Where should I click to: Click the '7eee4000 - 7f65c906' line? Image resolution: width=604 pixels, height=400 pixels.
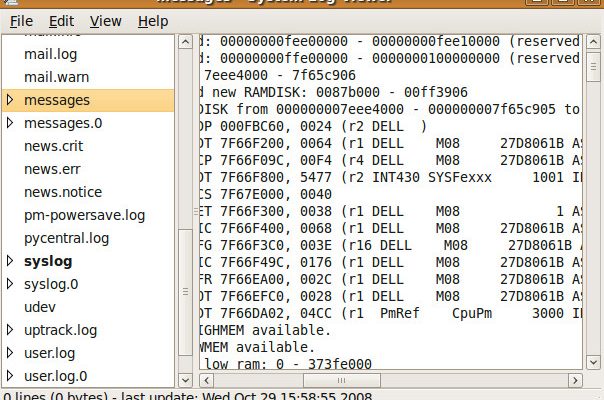coord(278,75)
